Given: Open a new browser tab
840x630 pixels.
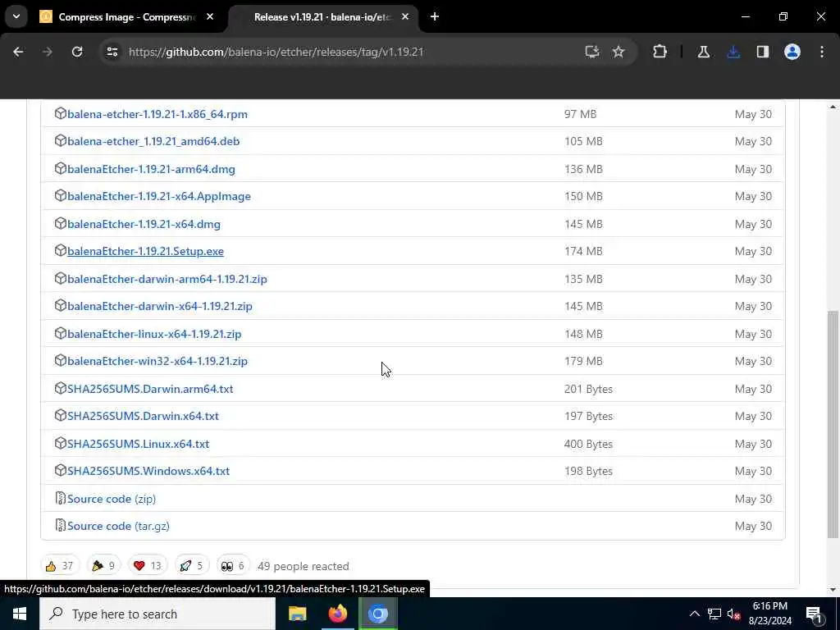Looking at the screenshot, I should 435,16.
